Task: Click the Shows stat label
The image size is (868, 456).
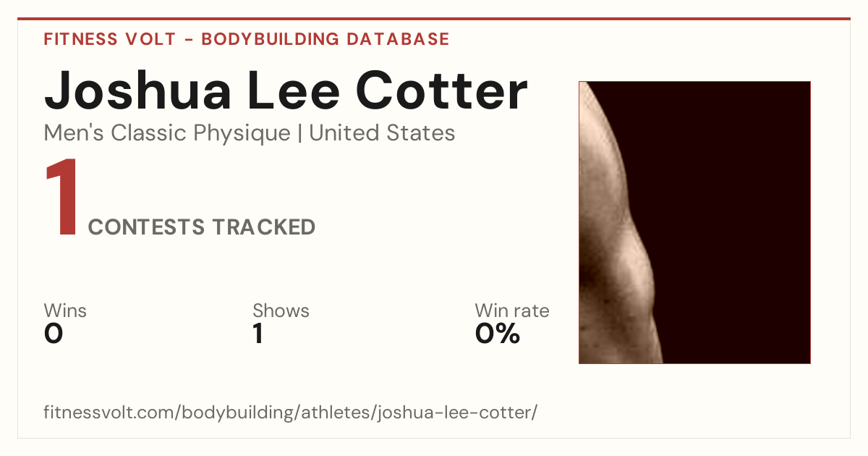Action: [281, 311]
